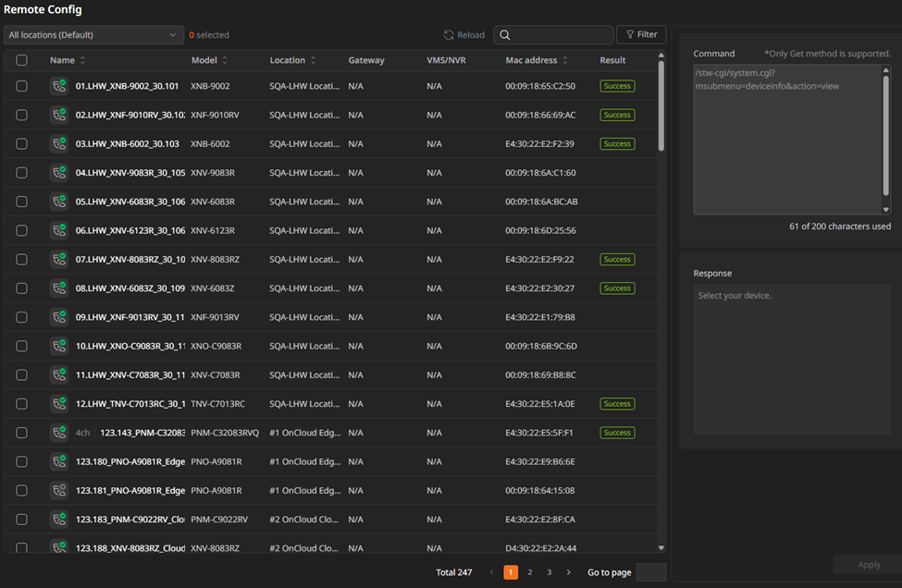
Task: Click the Apply button below the Response panel
Action: point(868,564)
